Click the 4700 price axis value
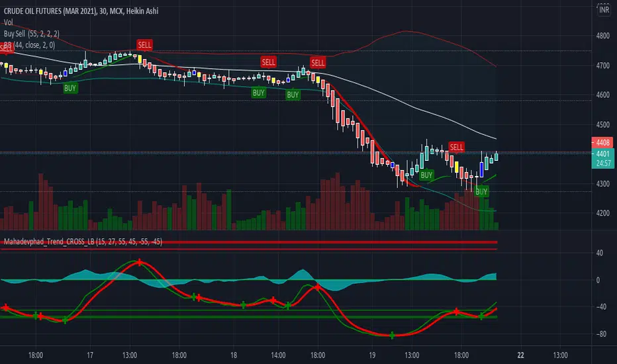617x364 pixels. pos(603,66)
